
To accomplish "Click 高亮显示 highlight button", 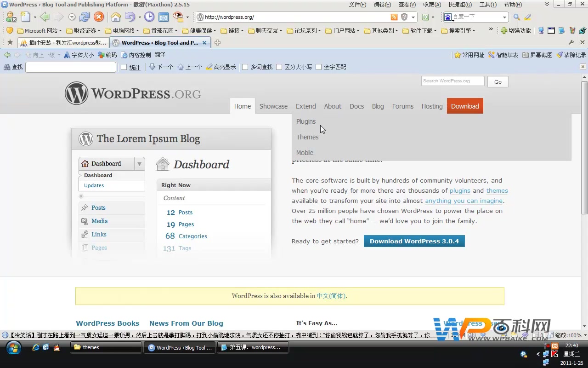I will (221, 67).
